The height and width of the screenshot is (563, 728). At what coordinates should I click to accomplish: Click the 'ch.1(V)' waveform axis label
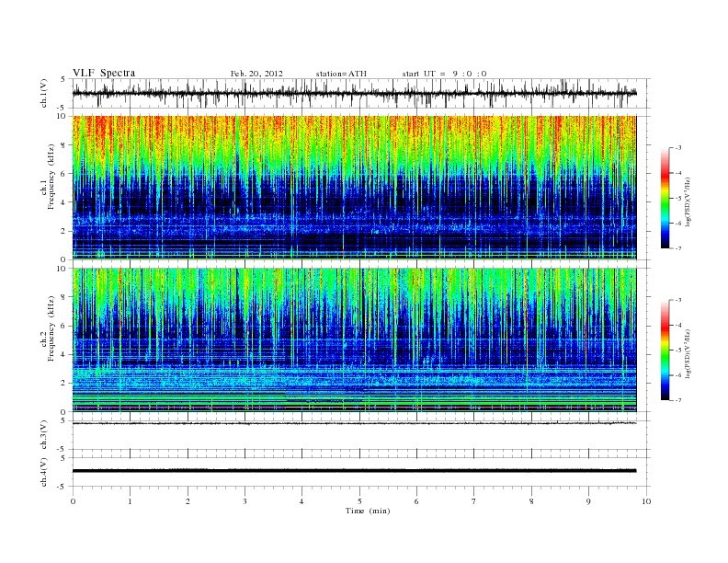tap(44, 93)
